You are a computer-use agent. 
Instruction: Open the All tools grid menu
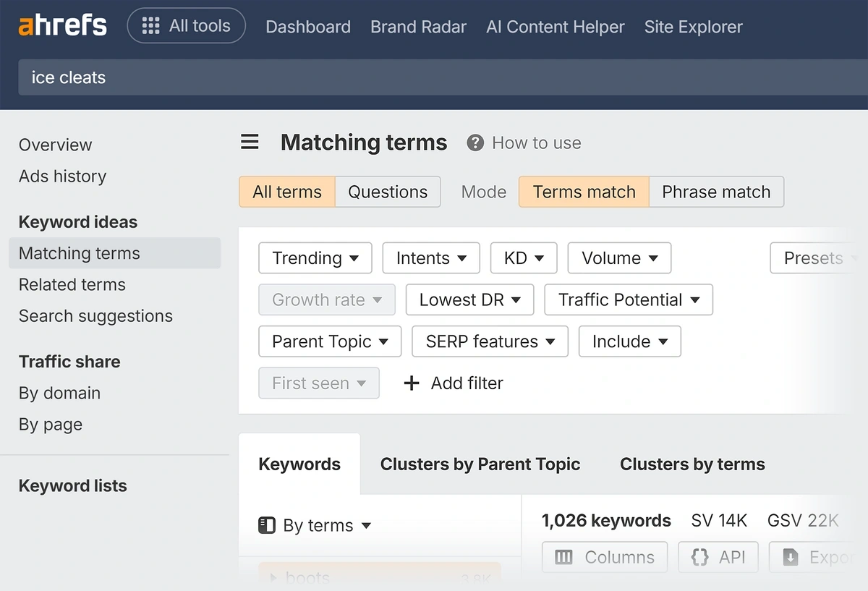tap(186, 27)
